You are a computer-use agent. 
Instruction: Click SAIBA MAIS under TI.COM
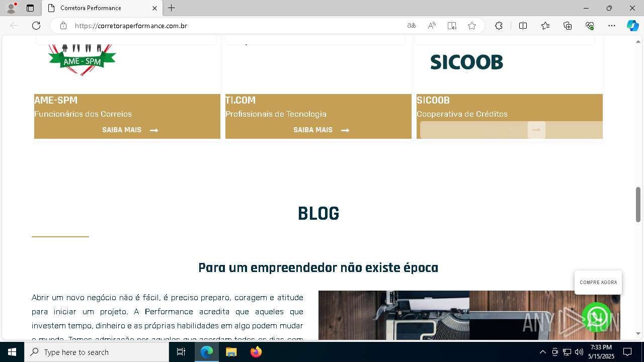coord(321,130)
